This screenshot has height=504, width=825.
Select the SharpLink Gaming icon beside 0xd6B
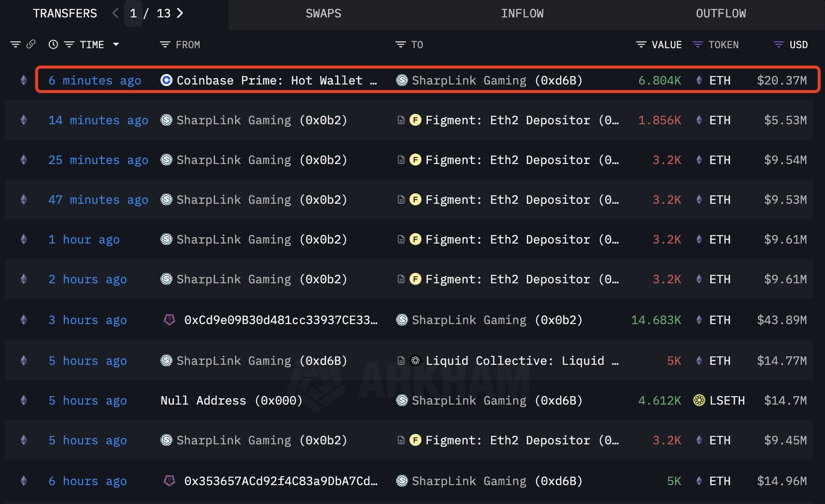(402, 80)
